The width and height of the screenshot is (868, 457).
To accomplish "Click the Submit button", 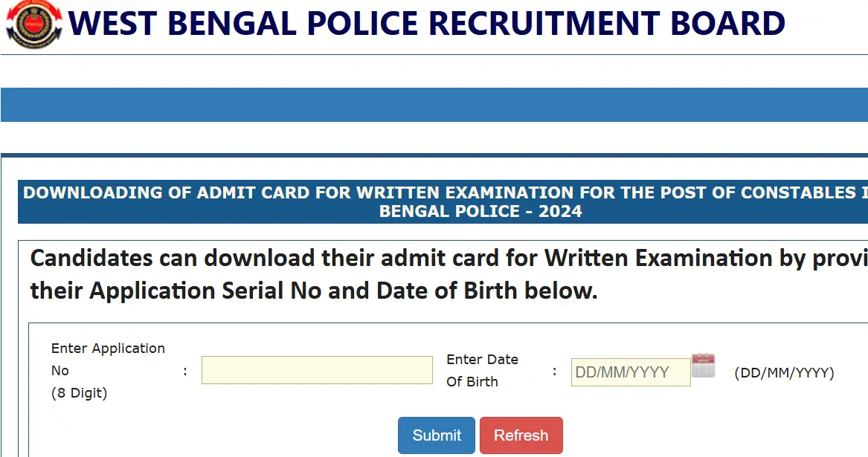I will point(436,435).
